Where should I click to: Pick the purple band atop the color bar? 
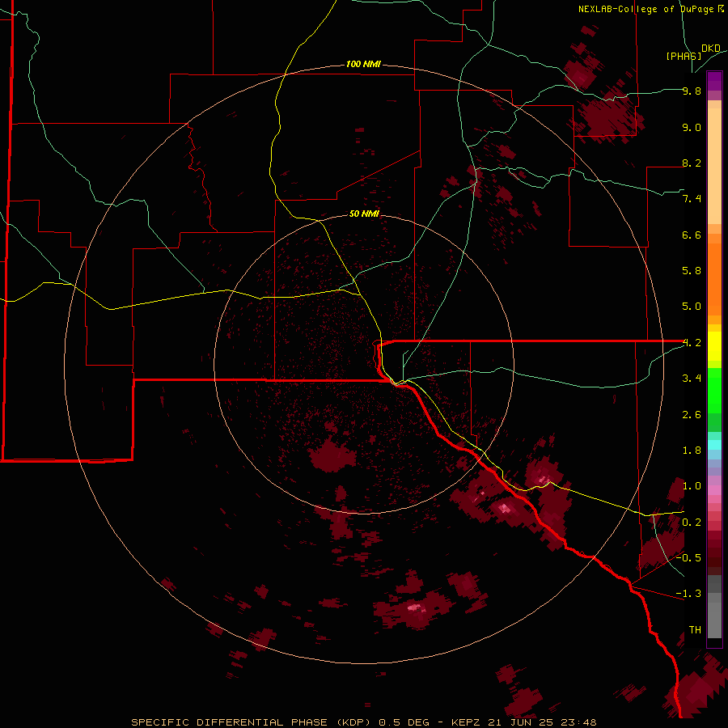(x=714, y=81)
